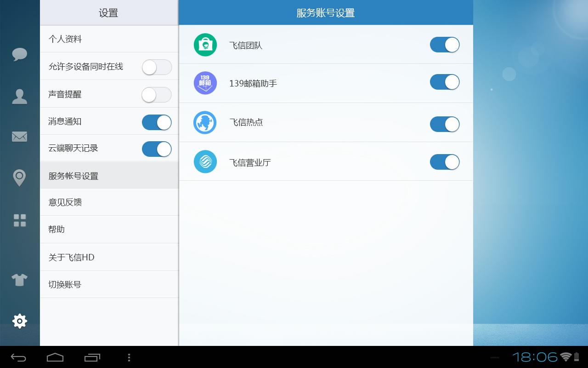Turn on the 声音提醒 switch
Screen dimensions: 588x368
pyautogui.click(x=157, y=95)
